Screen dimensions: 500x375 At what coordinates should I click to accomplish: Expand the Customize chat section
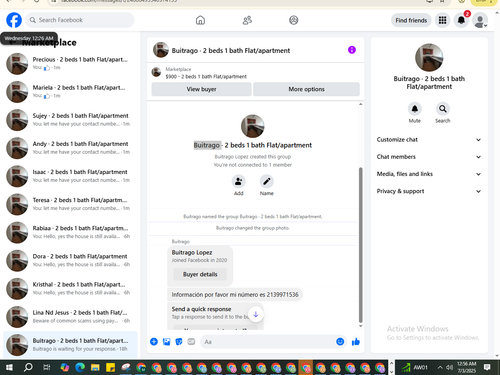coord(429,140)
